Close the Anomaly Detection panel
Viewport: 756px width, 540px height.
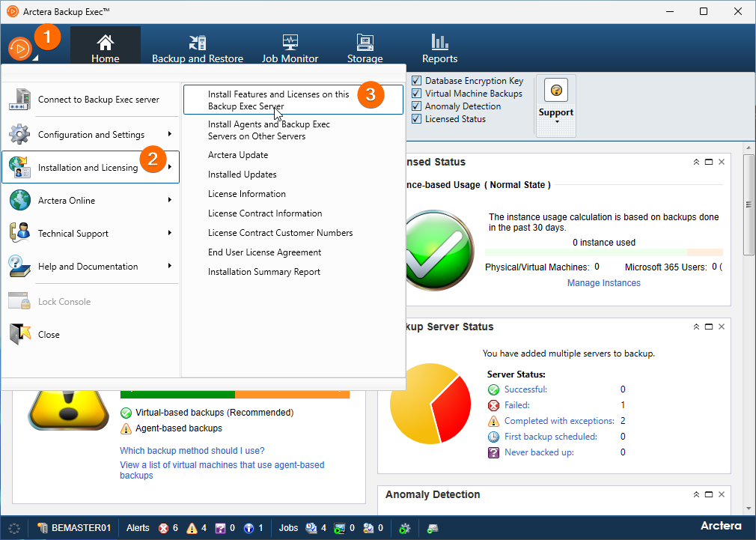pos(722,494)
